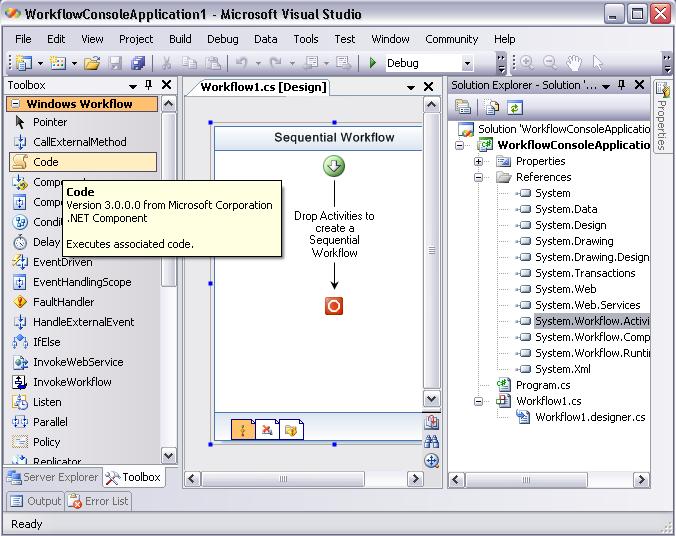Click the Undo toolbar icon
This screenshot has width=676, height=536.
click(242, 63)
